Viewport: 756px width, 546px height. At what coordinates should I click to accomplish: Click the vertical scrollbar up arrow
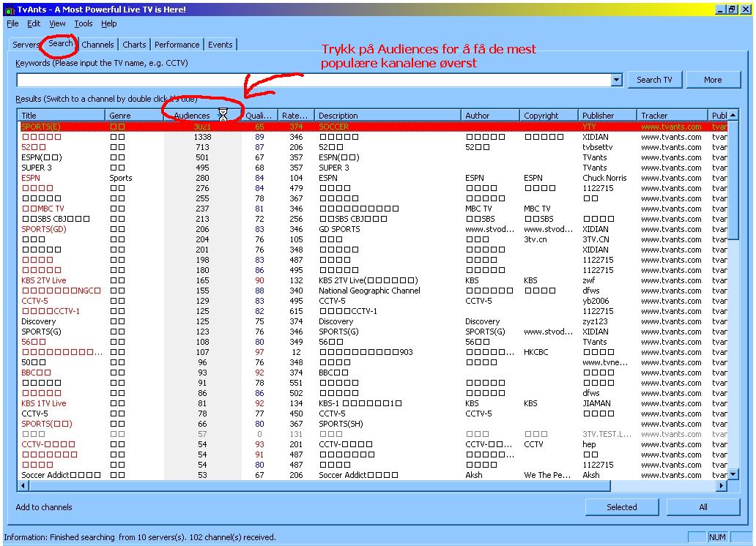[733, 115]
